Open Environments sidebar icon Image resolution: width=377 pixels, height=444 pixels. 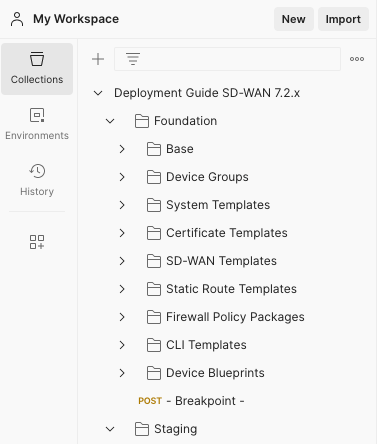click(x=37, y=115)
